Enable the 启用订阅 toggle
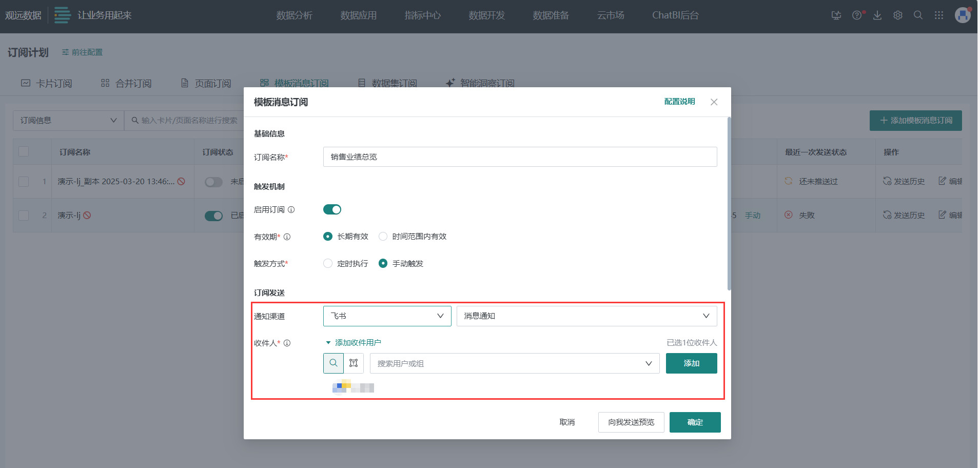The image size is (980, 468). pos(331,209)
